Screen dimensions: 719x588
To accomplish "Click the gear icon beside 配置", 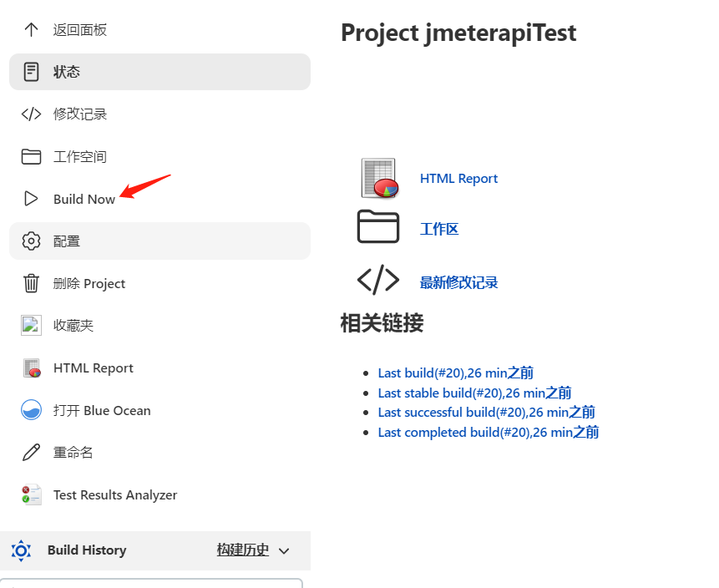I will click(31, 241).
